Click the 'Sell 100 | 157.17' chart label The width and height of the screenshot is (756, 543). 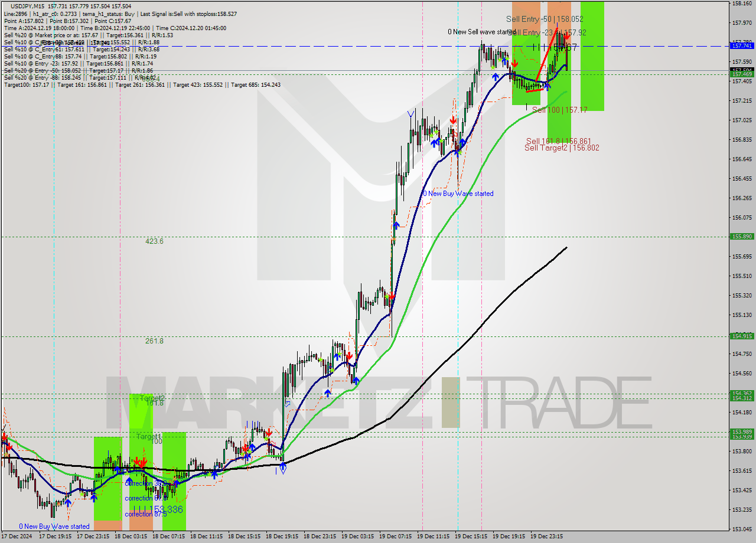[559, 110]
